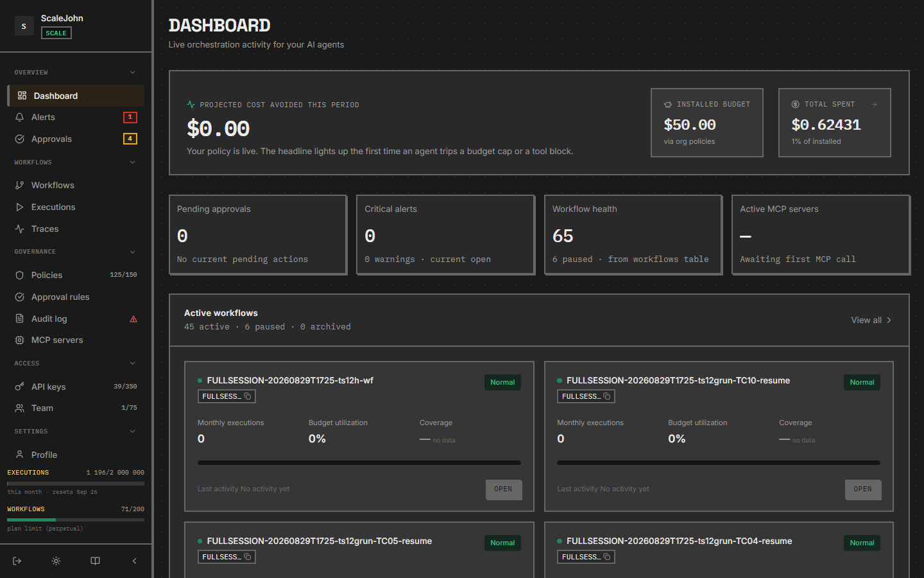Click the MCP servers chip icon
The width and height of the screenshot is (924, 578).
click(20, 340)
